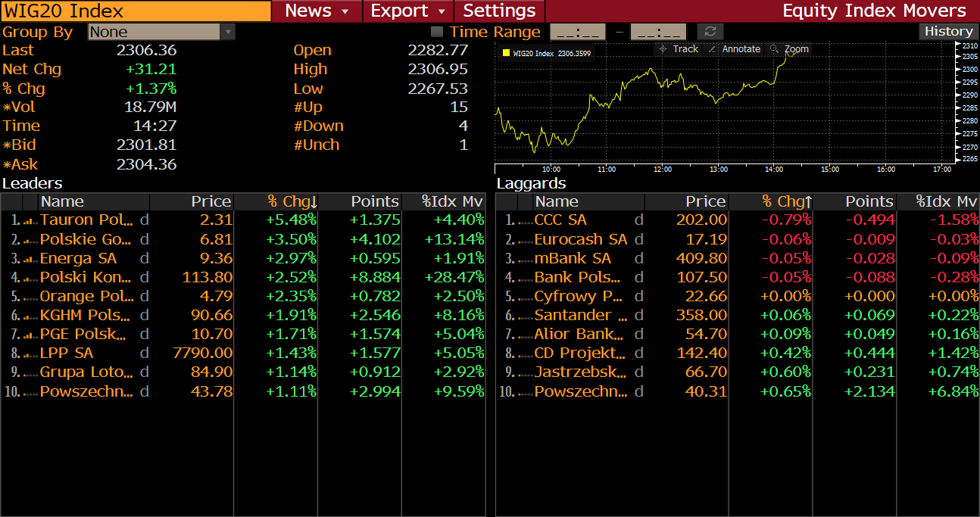The width and height of the screenshot is (980, 517).
Task: Sort Laggards by Points column header
Action: [854, 201]
